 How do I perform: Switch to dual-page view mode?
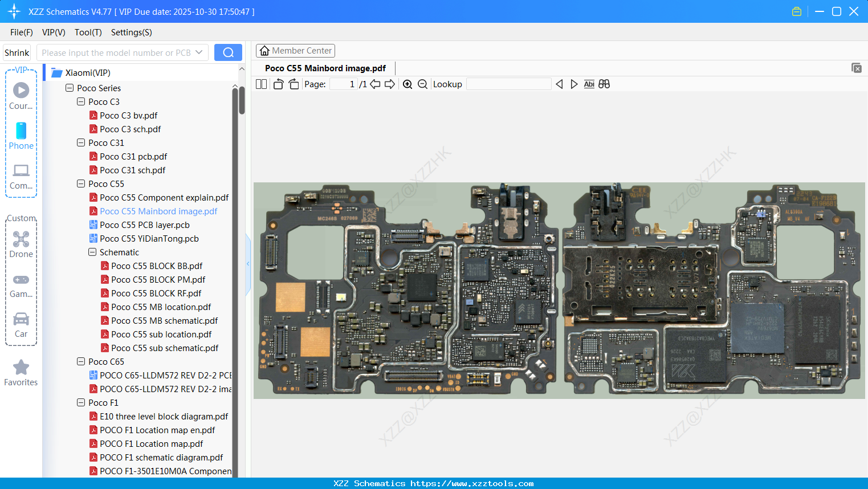pos(260,84)
